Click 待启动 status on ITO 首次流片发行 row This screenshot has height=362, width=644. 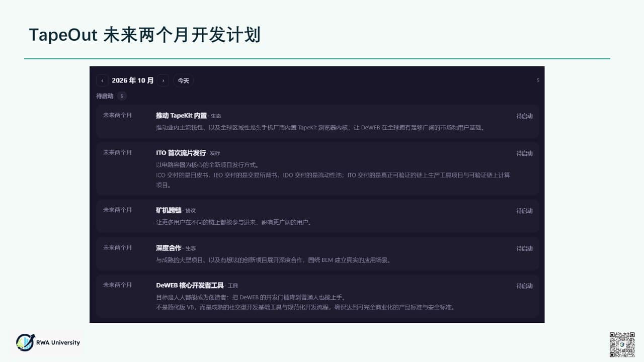pyautogui.click(x=524, y=153)
